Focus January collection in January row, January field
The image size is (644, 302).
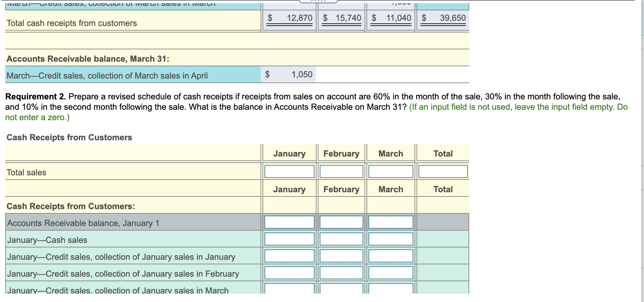(290, 256)
